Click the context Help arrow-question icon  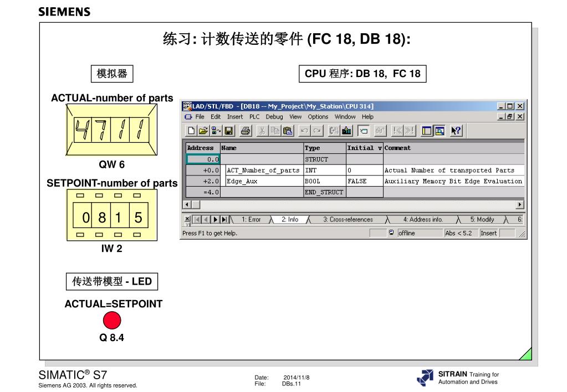[x=456, y=131]
